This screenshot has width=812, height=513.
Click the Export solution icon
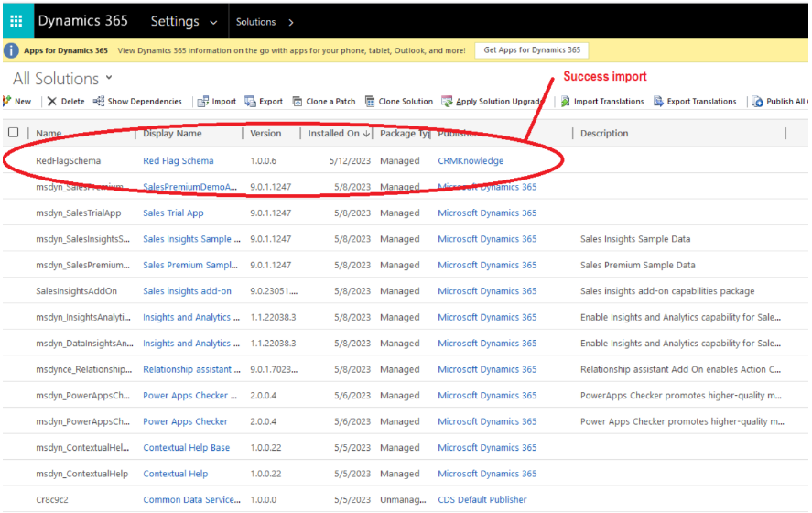click(x=250, y=102)
